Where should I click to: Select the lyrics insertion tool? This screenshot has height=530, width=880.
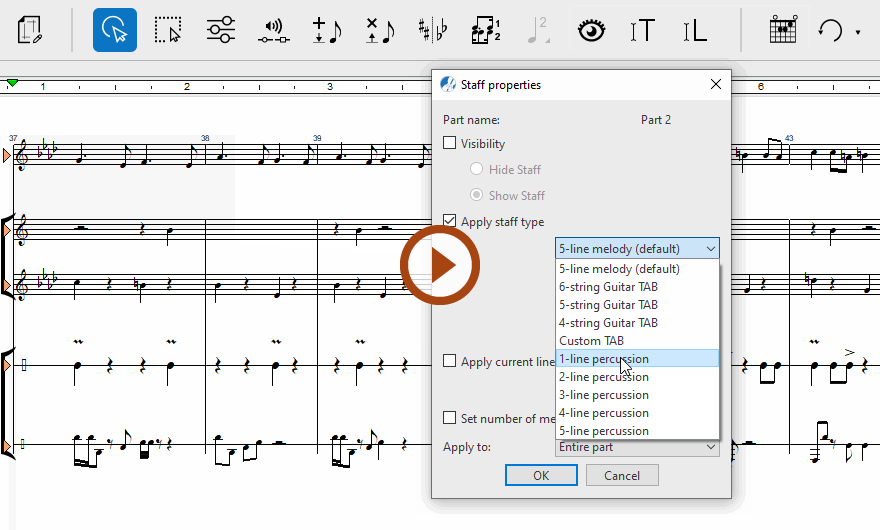point(695,30)
